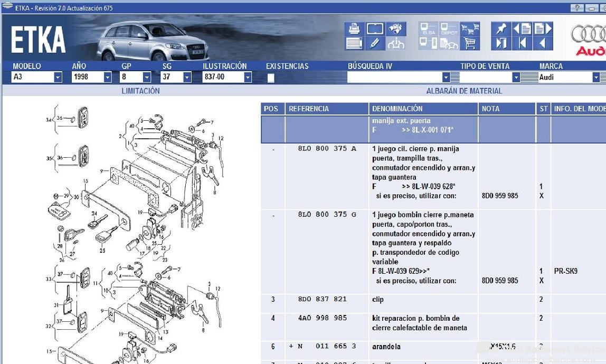The width and height of the screenshot is (606, 364).
Task: Click the single shopping cart icon
Action: (x=470, y=43)
